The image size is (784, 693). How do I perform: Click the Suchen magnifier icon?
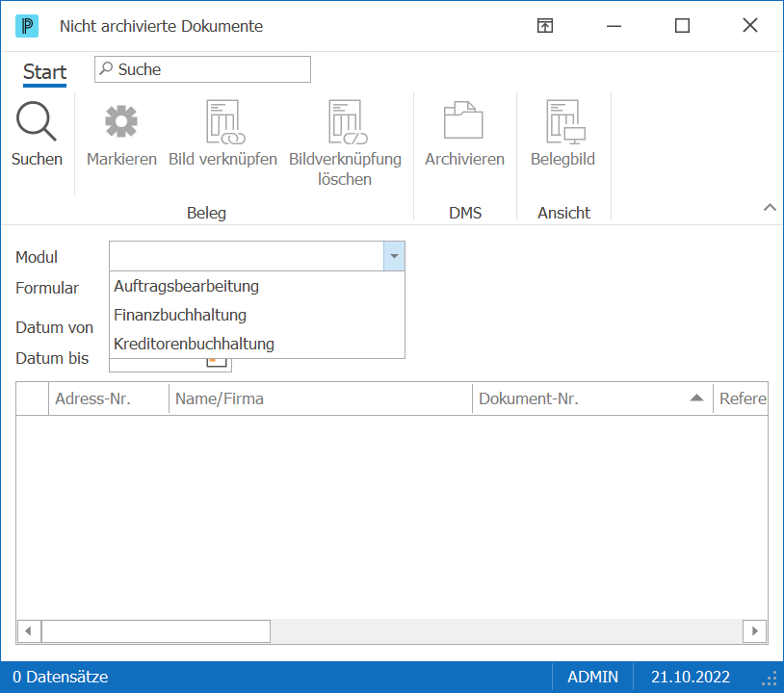[x=37, y=121]
